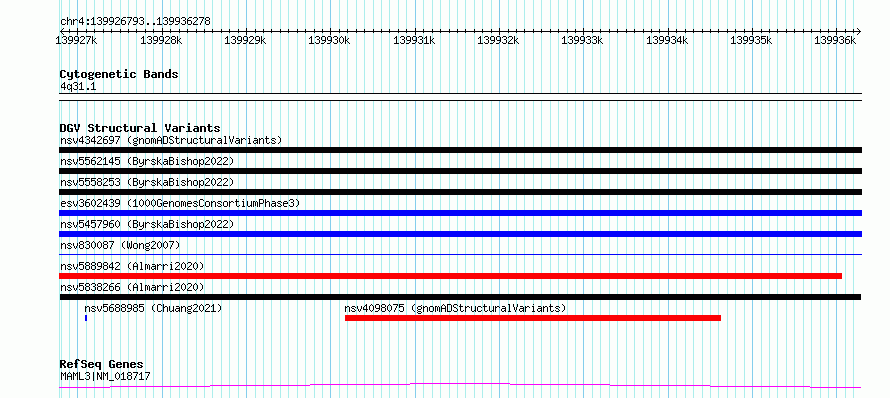890x398 pixels.
Task: Click the 139932k ruler label
Action: coord(498,41)
